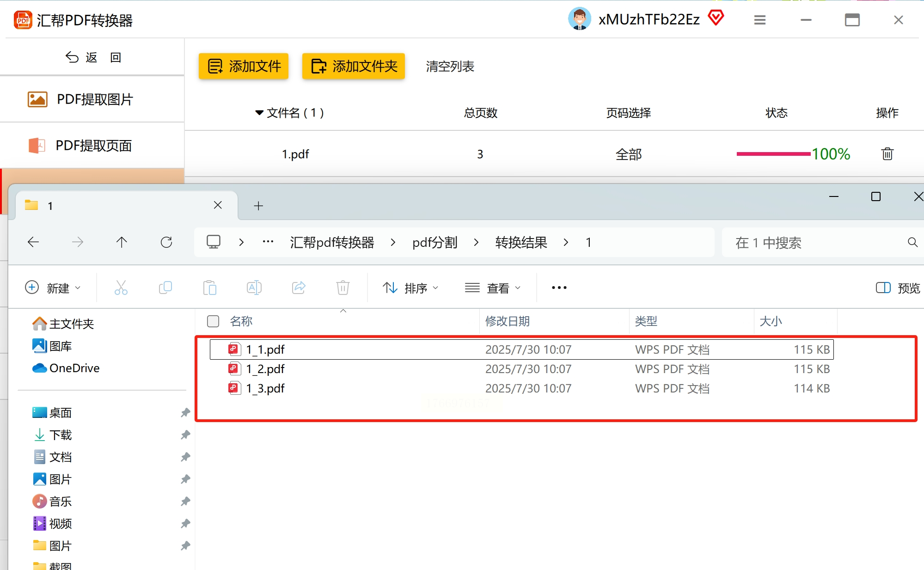Delete 1.pdf using trash icon
Image resolution: width=924 pixels, height=570 pixels.
(887, 154)
